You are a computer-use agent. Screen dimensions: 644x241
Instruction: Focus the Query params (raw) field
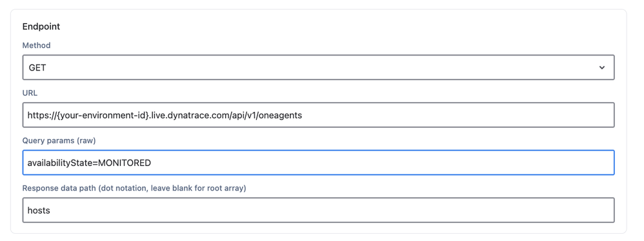point(318,162)
